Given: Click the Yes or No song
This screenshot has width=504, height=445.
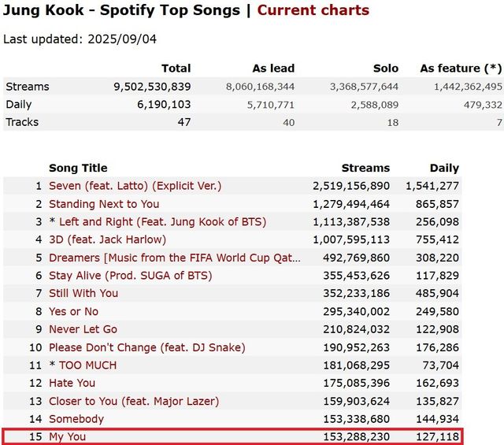Looking at the screenshot, I should (73, 311).
